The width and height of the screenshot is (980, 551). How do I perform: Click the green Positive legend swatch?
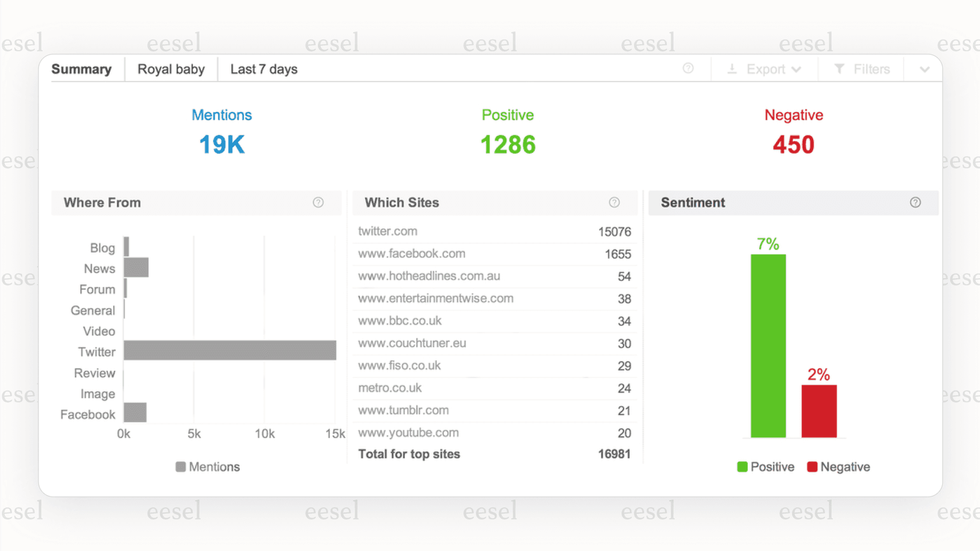(742, 466)
